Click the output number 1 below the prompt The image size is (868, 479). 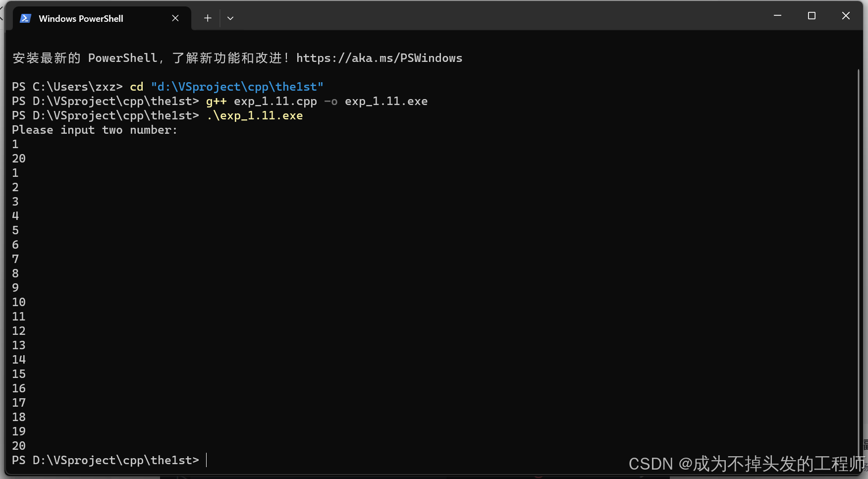pyautogui.click(x=15, y=144)
